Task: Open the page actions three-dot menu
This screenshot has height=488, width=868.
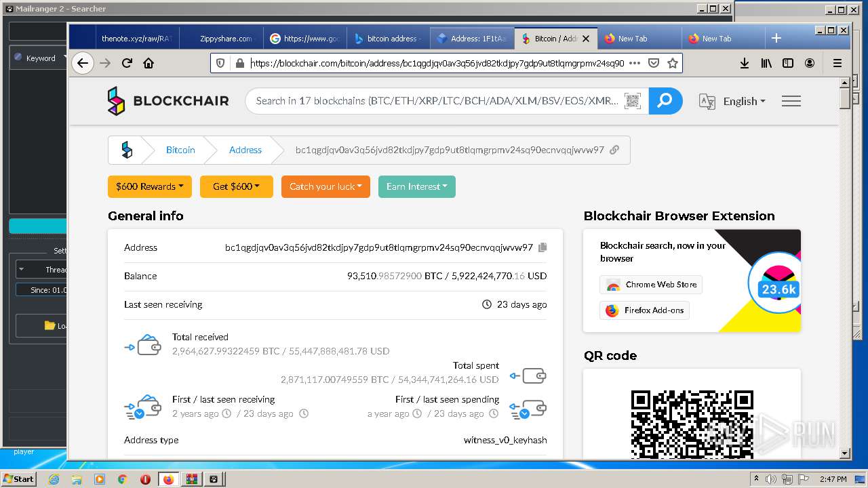Action: point(635,63)
